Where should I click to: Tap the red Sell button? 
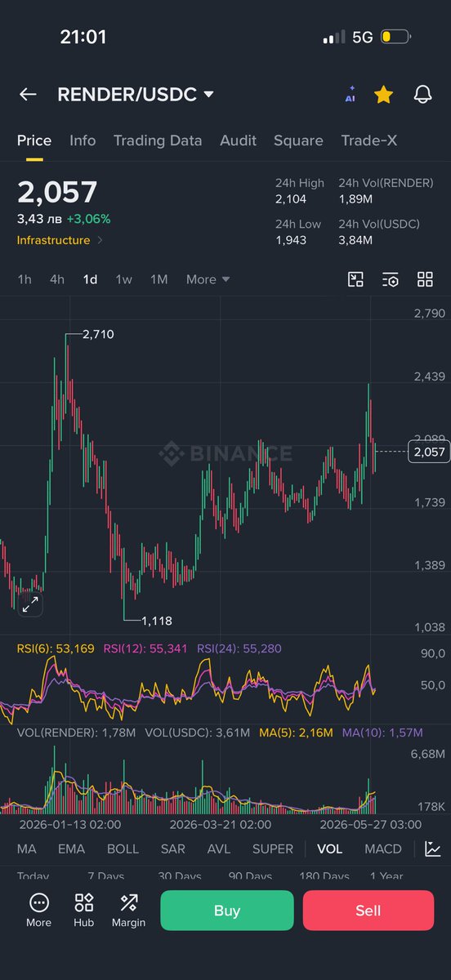368,911
